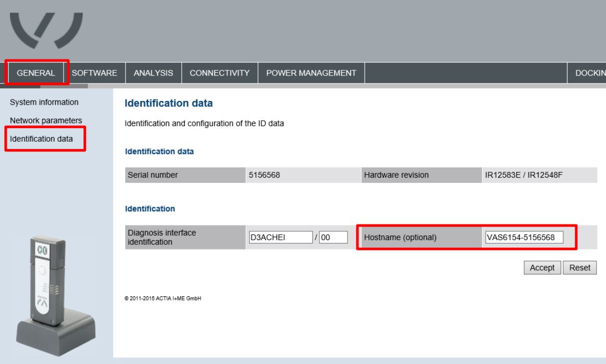Screen dimensions: 606x364
Task: Click the D3ACHEI identification input field
Action: (280, 237)
